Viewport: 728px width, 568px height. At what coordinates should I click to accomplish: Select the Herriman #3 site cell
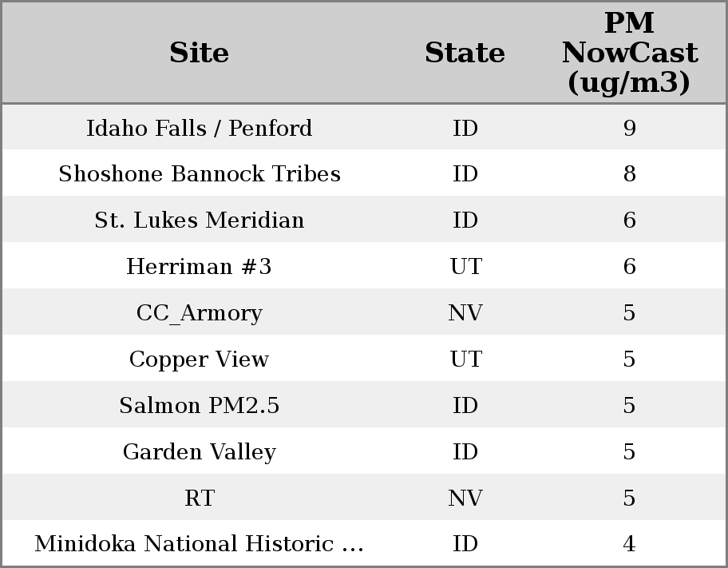tap(199, 267)
